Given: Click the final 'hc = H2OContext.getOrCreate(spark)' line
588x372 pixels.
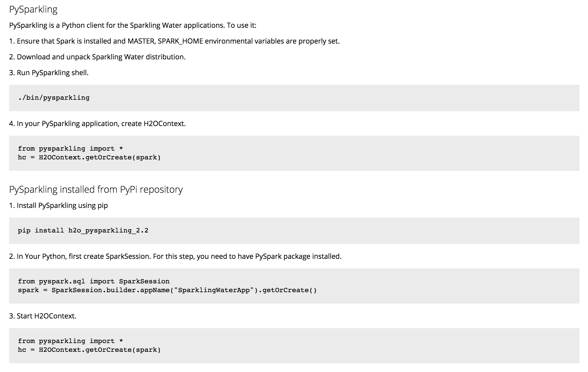Looking at the screenshot, I should tap(89, 350).
